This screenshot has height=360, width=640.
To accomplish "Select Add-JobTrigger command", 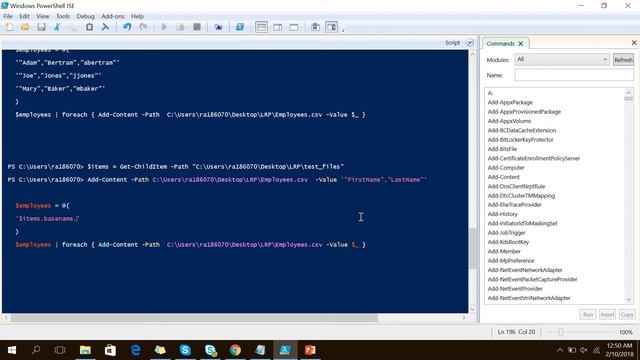I will pos(507,233).
